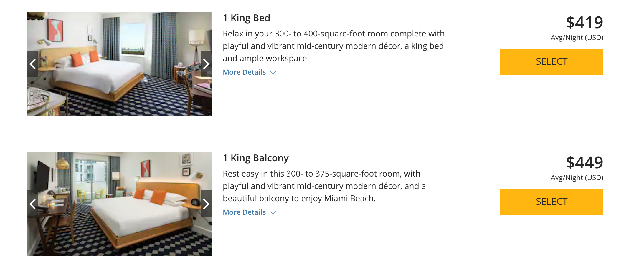The image size is (644, 263).
Task: Click the $449 price amount
Action: (x=584, y=162)
